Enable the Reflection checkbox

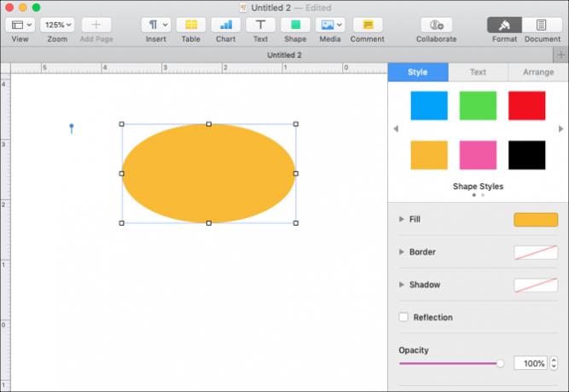pyautogui.click(x=404, y=317)
